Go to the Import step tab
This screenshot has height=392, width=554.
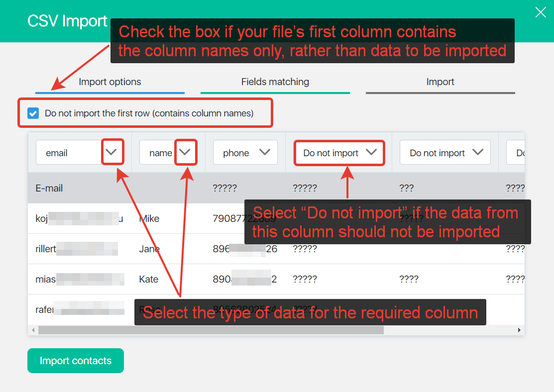(x=440, y=85)
